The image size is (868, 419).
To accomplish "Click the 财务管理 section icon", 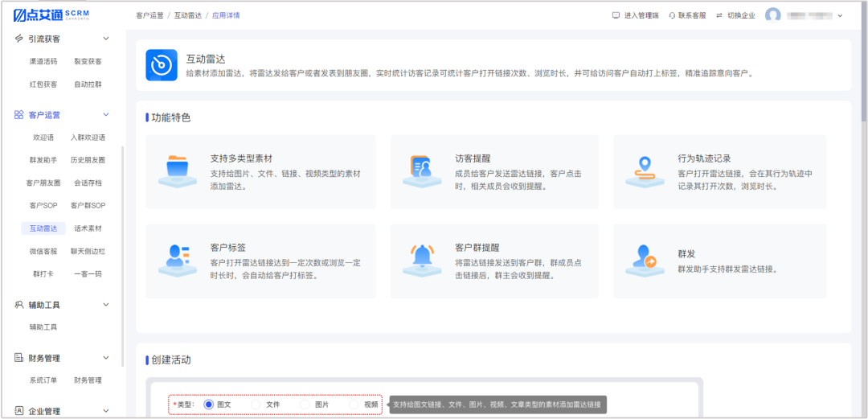I will (x=18, y=358).
